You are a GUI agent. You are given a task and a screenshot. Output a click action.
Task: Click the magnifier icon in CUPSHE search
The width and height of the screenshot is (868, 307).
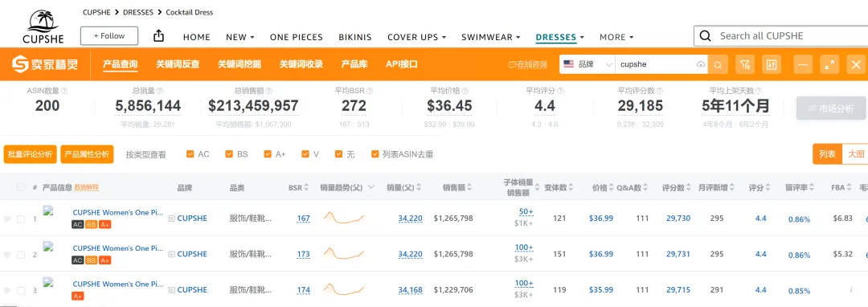pos(706,36)
